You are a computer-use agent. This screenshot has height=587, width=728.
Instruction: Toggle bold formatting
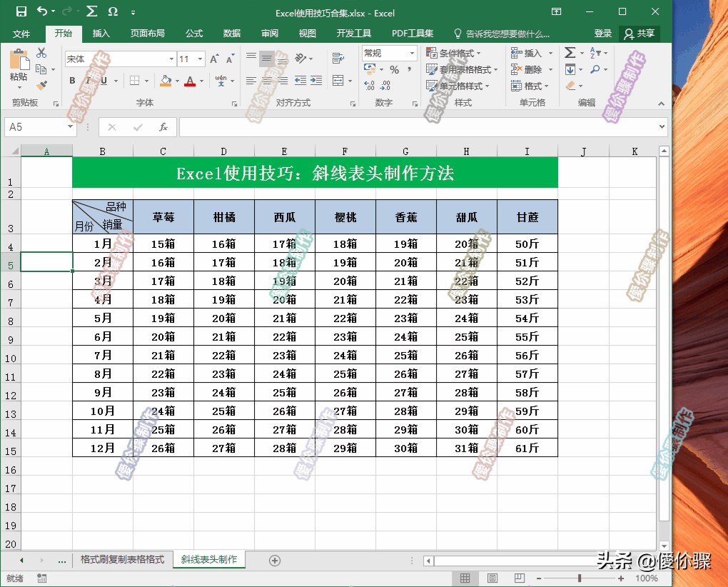71,79
